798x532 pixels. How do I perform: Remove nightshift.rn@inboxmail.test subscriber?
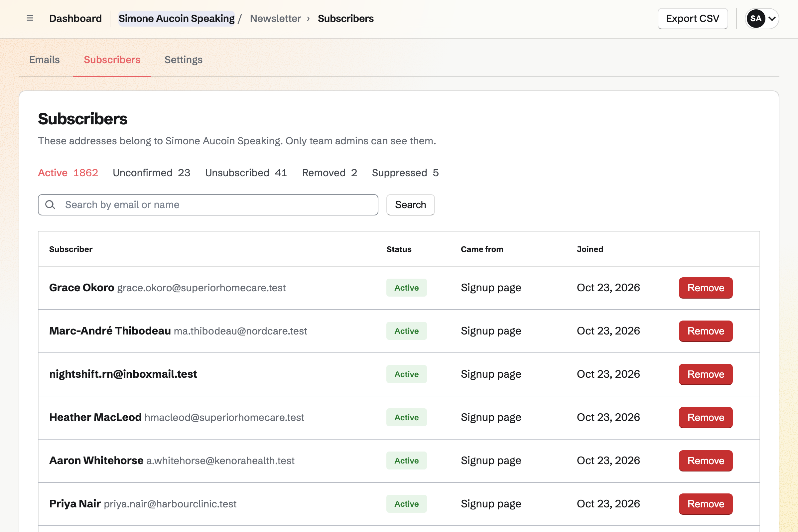point(706,374)
